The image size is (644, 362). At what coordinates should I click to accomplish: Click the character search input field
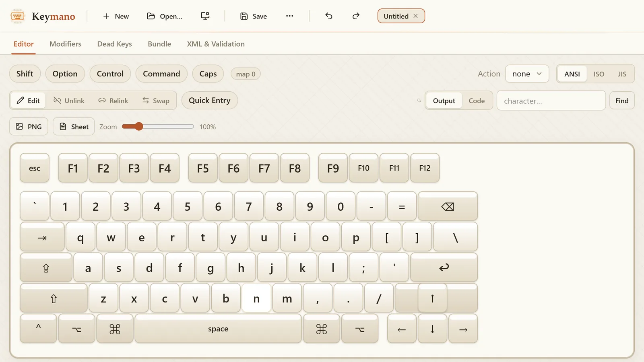pyautogui.click(x=551, y=101)
